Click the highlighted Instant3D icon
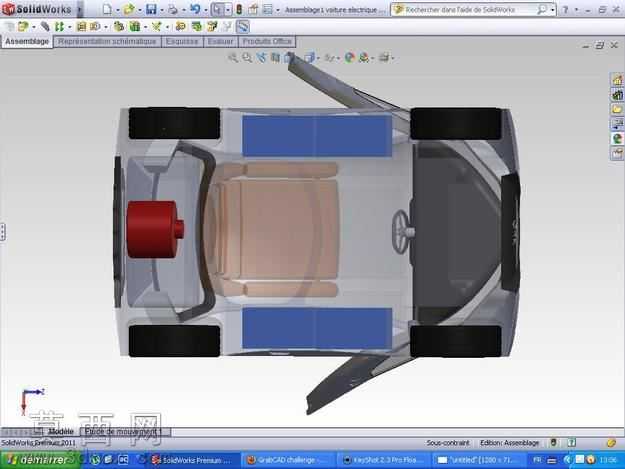625x469 pixels. pyautogui.click(x=242, y=27)
